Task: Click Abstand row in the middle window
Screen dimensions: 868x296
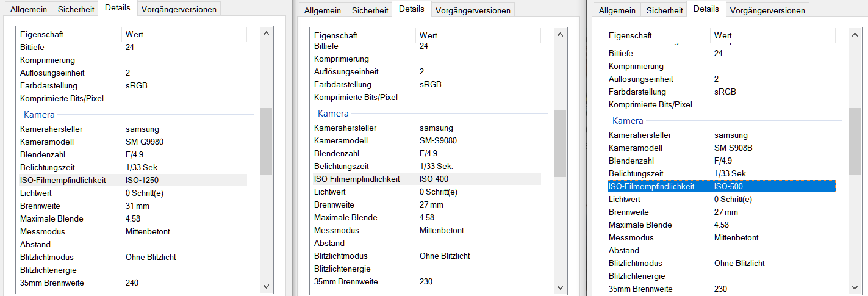Action: [426, 243]
